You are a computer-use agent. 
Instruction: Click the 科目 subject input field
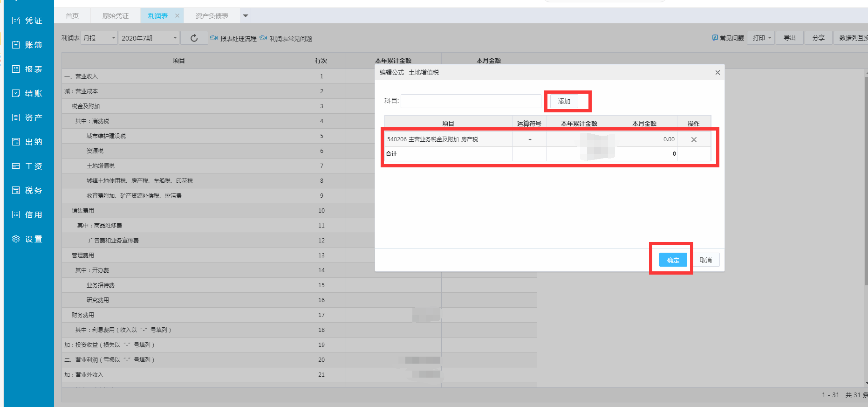pyautogui.click(x=471, y=101)
